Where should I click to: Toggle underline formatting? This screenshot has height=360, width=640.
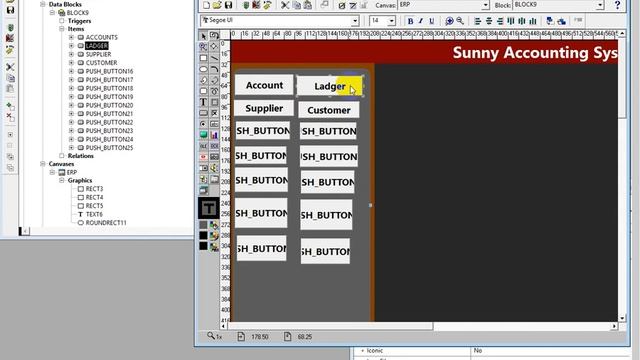click(431, 21)
